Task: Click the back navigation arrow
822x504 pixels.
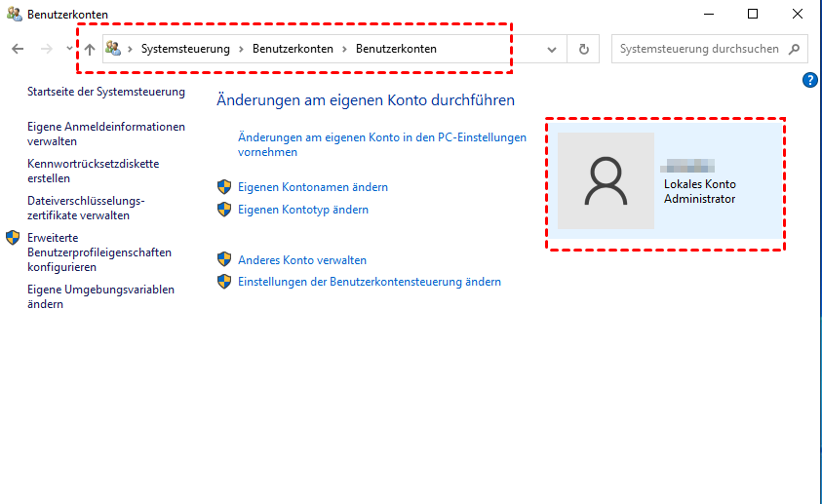Action: pos(18,49)
